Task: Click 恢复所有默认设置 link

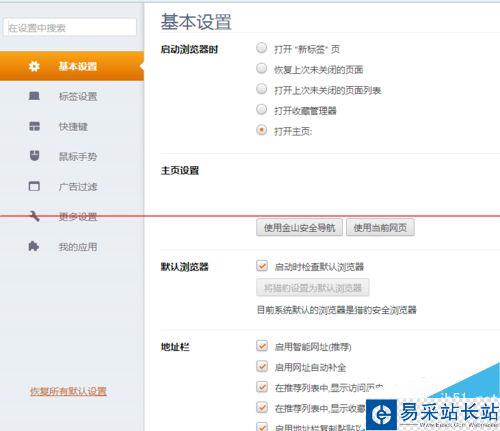Action: click(68, 391)
